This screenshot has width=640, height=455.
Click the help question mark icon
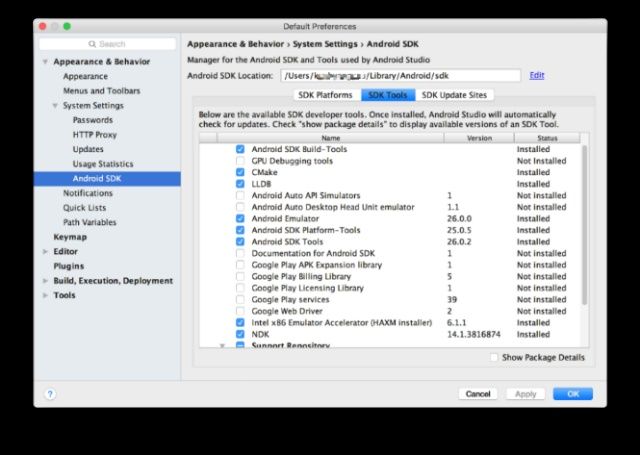(50, 394)
